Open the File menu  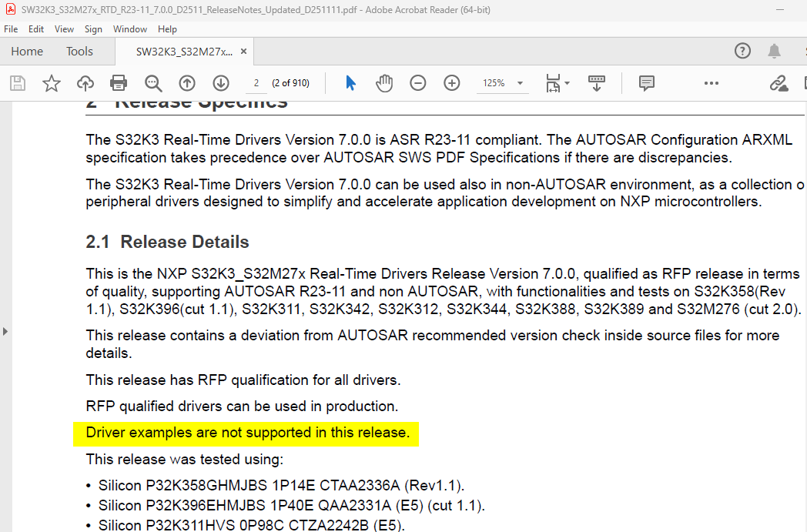(11, 28)
